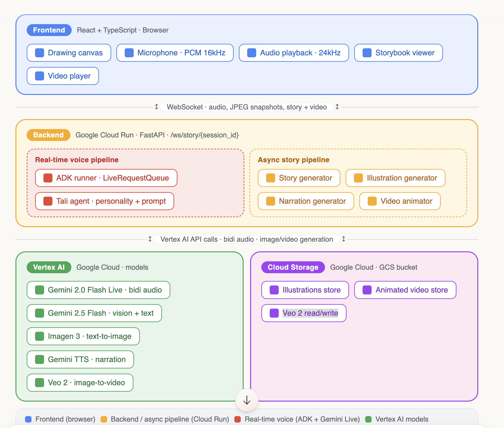This screenshot has height=428, width=504.
Task: Click the Cloud Storage badge label
Action: pyautogui.click(x=293, y=267)
